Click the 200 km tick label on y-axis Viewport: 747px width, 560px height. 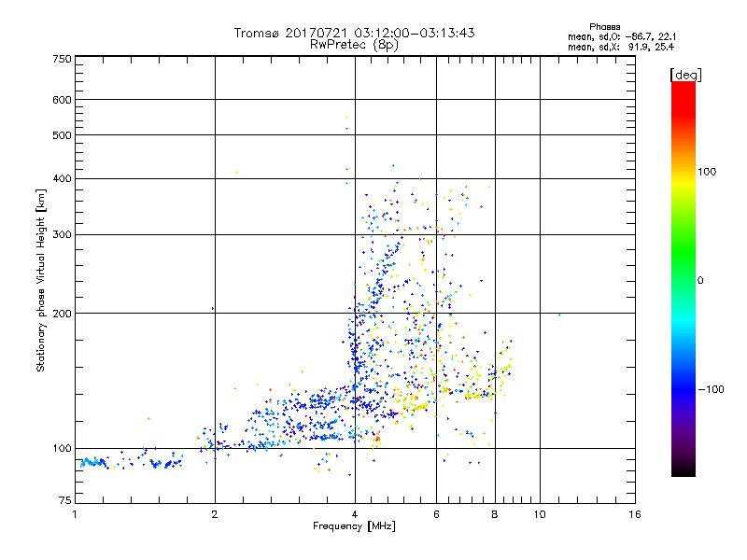[62, 314]
